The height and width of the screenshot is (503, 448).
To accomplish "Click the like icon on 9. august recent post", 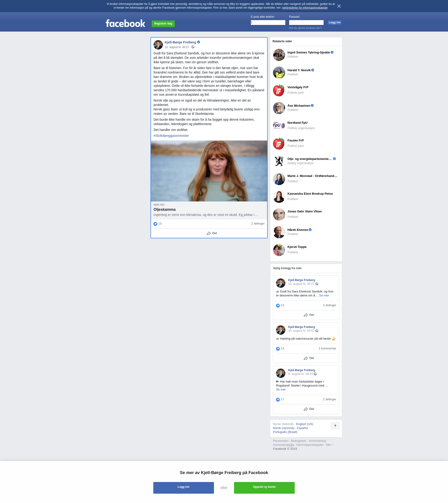I will coord(278,400).
